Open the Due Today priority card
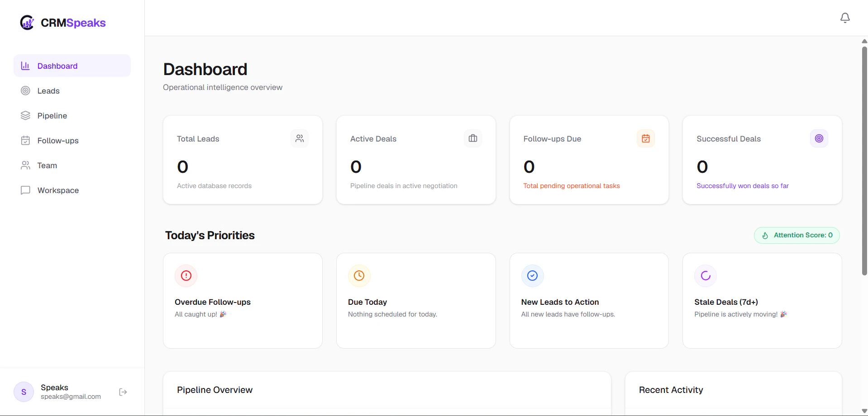868x416 pixels. (416, 301)
